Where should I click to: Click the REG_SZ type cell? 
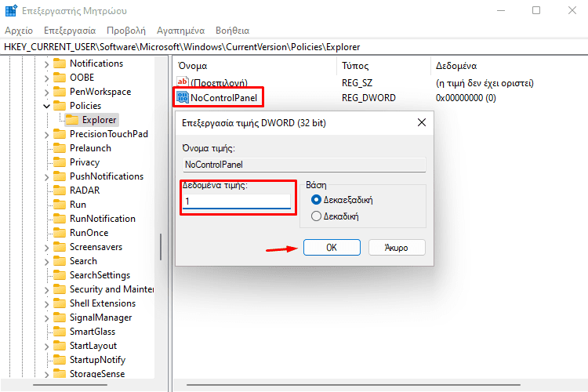[x=357, y=83]
